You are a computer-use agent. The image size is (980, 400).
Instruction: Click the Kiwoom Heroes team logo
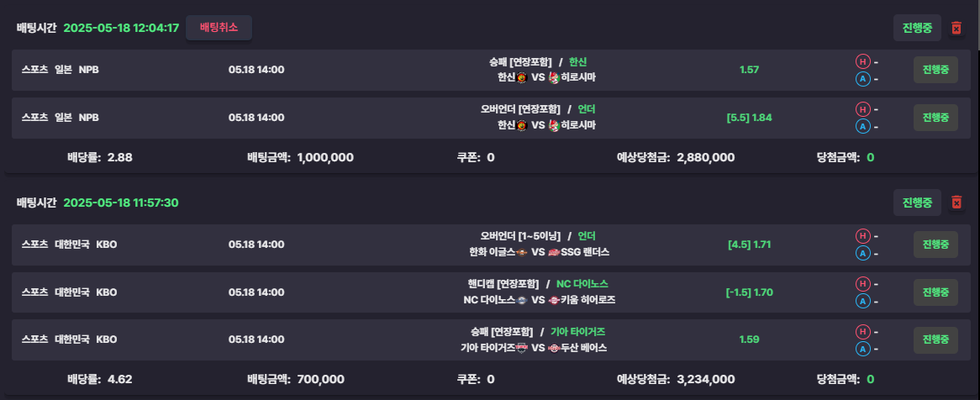555,300
